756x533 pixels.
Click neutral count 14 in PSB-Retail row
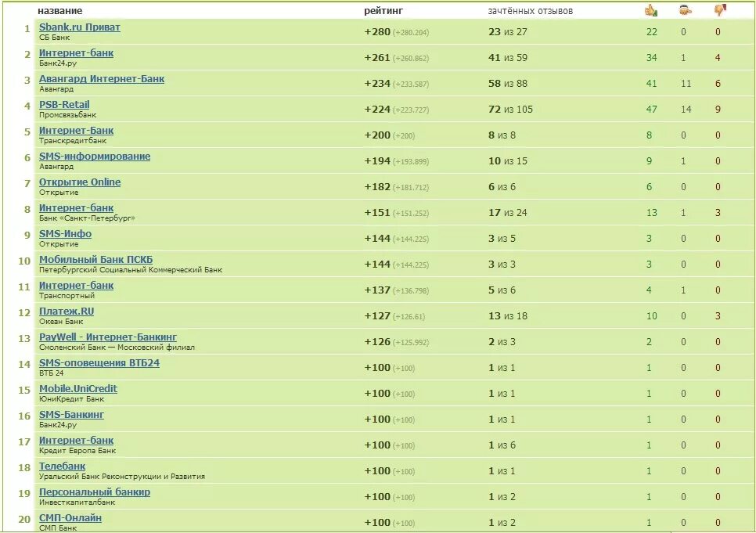[x=686, y=109]
